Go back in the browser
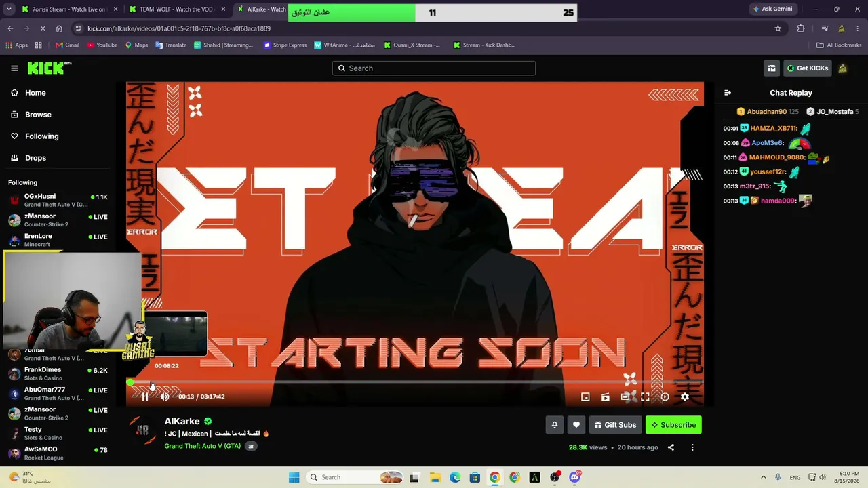The width and height of the screenshot is (868, 488). (10, 28)
